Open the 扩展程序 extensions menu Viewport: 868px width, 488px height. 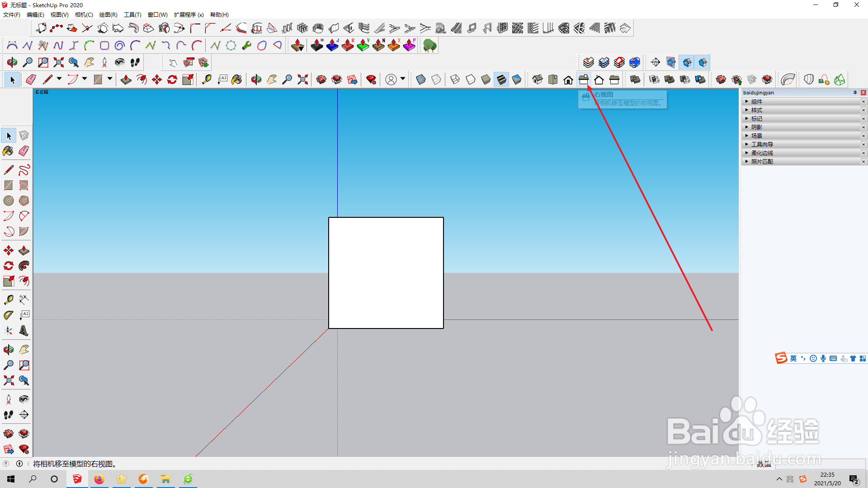pos(189,15)
